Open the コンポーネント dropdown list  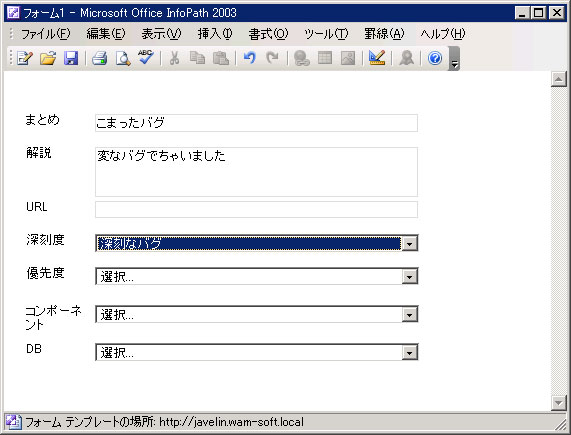(257, 315)
